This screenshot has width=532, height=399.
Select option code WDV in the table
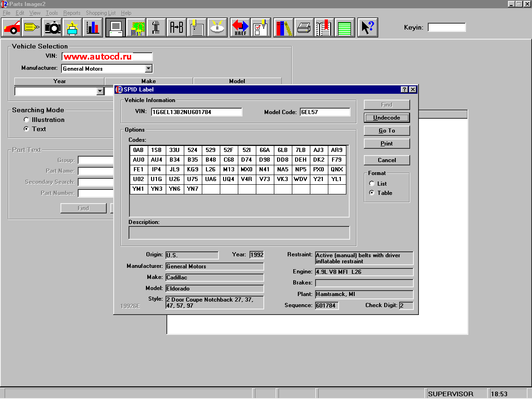[x=301, y=179]
